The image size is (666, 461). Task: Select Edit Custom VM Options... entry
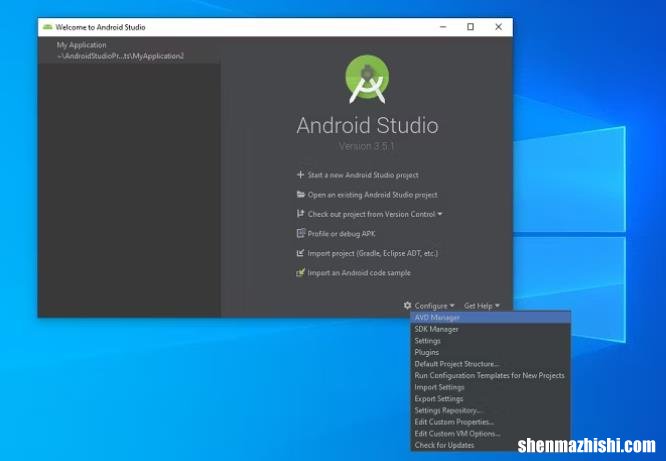click(x=491, y=433)
